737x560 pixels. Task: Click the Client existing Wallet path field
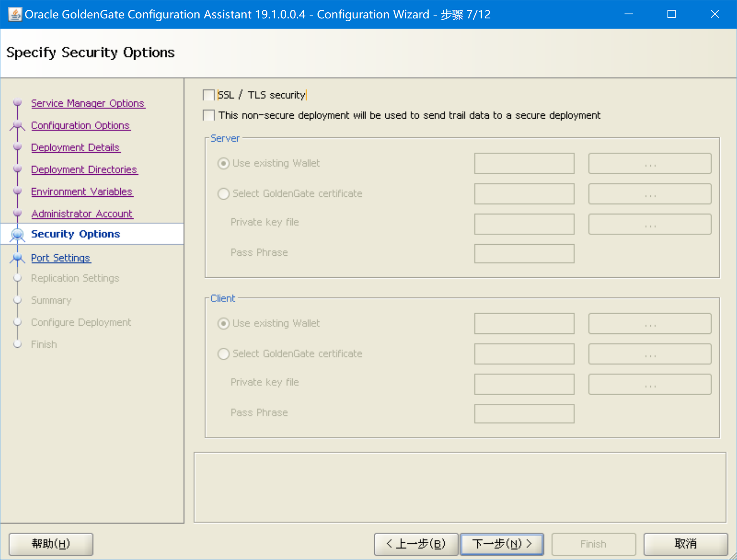[x=524, y=324]
